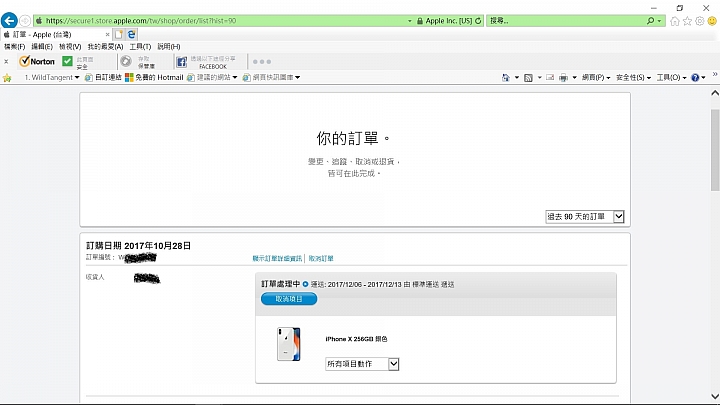Expand command bar overflow chevrons
This screenshot has width=720, height=405.
pyautogui.click(x=714, y=74)
